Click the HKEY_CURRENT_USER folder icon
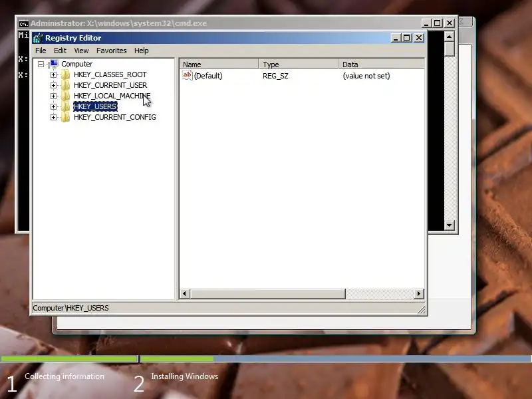532x399 pixels. click(65, 85)
